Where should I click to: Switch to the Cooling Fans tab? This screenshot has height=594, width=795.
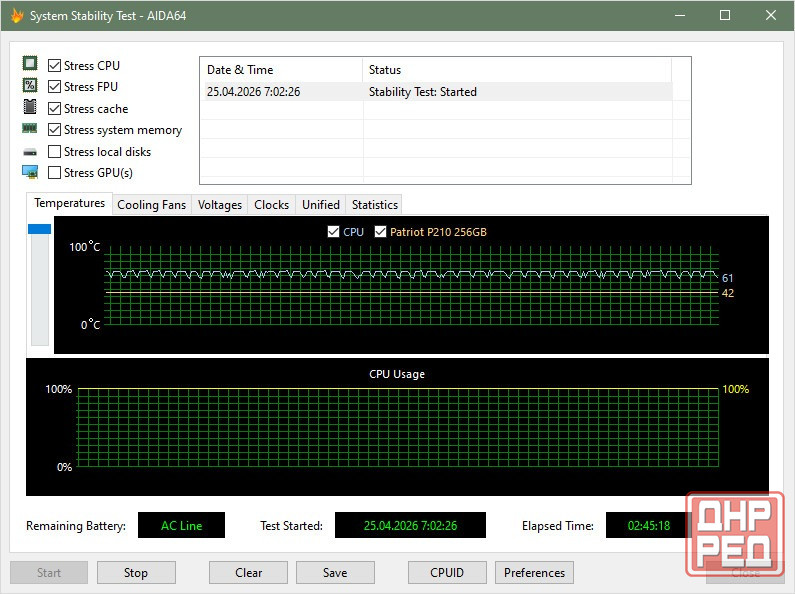click(151, 205)
